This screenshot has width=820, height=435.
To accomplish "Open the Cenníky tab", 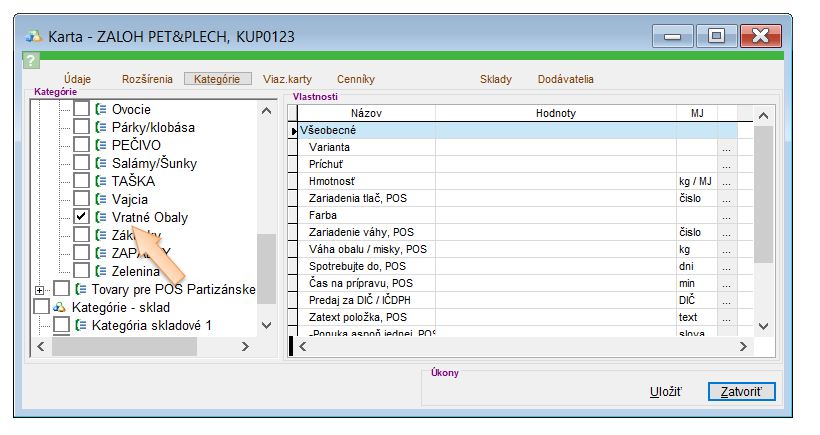I will click(356, 78).
